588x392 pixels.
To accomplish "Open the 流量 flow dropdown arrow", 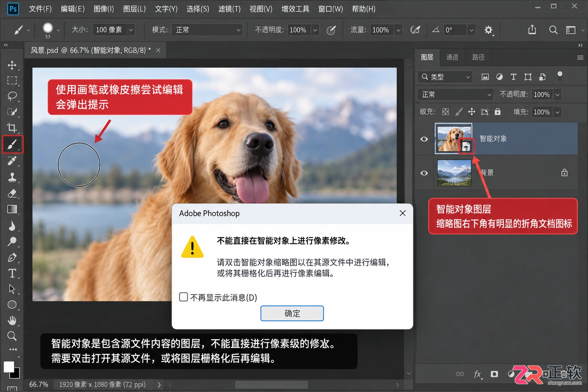I will 399,30.
